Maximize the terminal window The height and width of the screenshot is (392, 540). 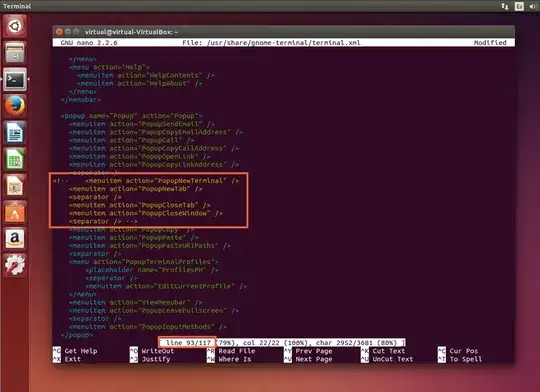76,32
